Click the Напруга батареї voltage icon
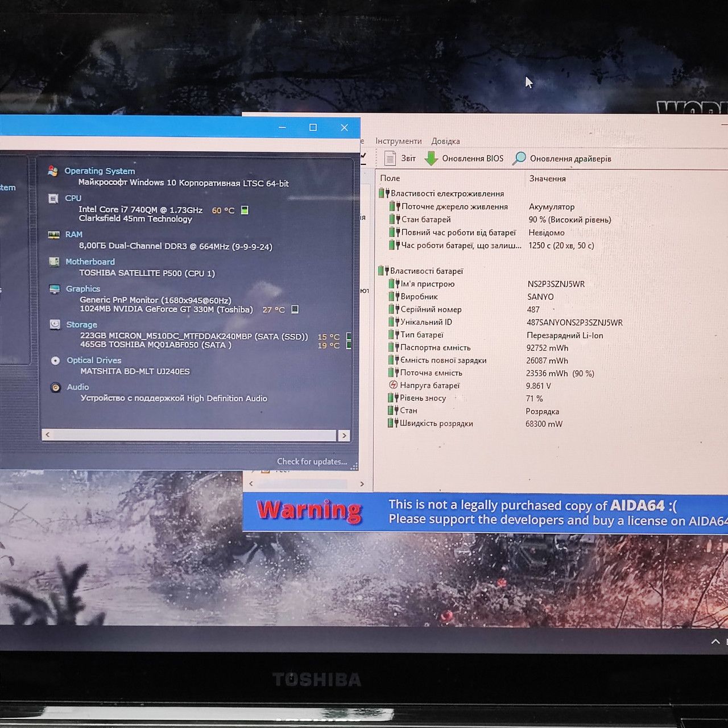Screen dimensions: 728x728 [x=393, y=385]
